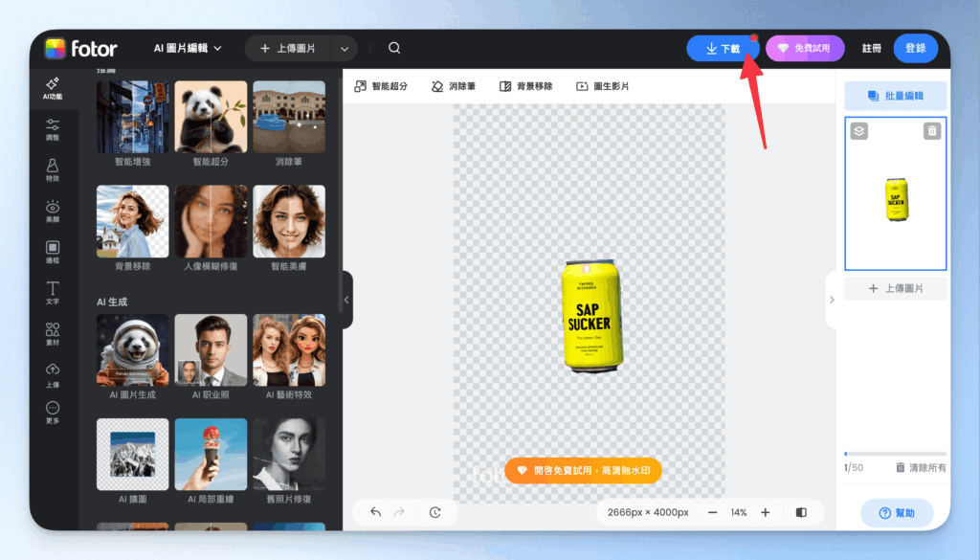Image resolution: width=980 pixels, height=560 pixels.
Task: Click the 下載 download button
Action: (x=723, y=47)
